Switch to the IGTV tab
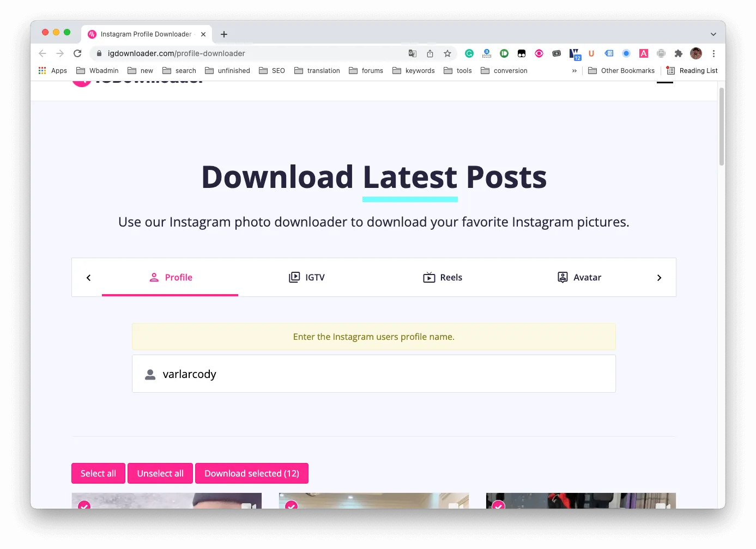The width and height of the screenshot is (756, 549). 306,277
